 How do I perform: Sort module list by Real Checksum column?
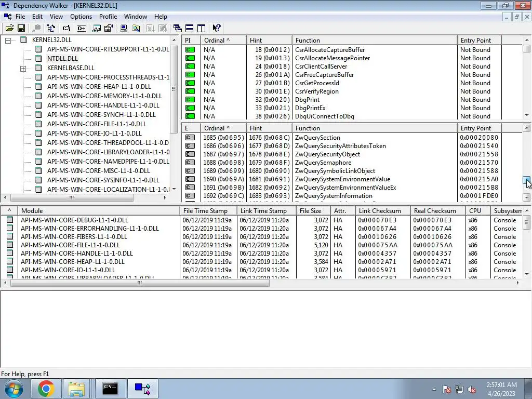pyautogui.click(x=438, y=211)
